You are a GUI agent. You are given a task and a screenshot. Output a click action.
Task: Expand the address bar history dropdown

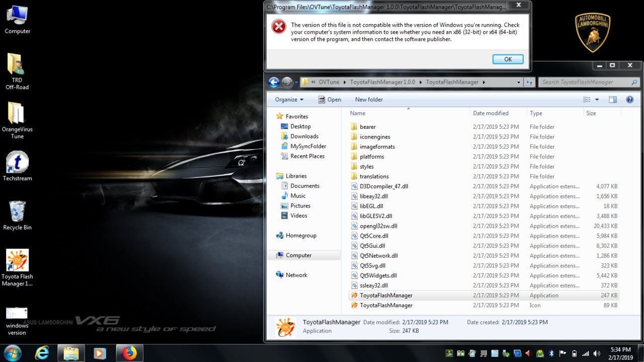pyautogui.click(x=519, y=82)
